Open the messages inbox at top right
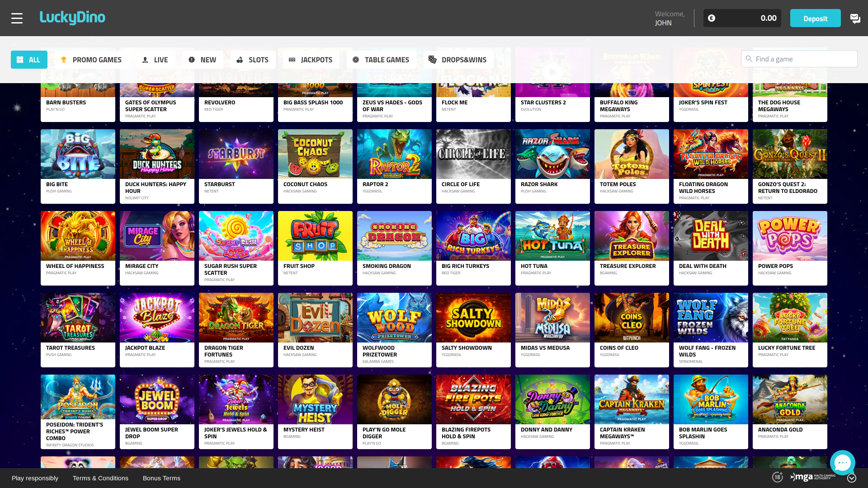 click(855, 18)
